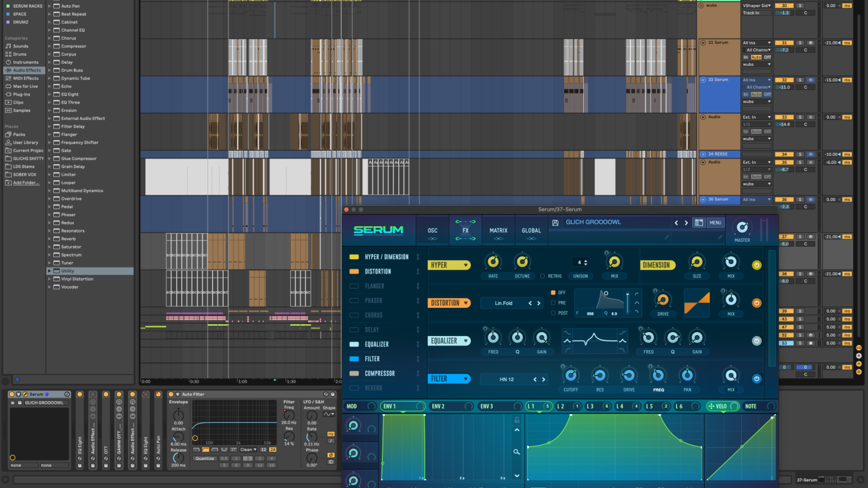Open Serum MENU button
Viewport: 868px width, 488px height.
click(716, 223)
